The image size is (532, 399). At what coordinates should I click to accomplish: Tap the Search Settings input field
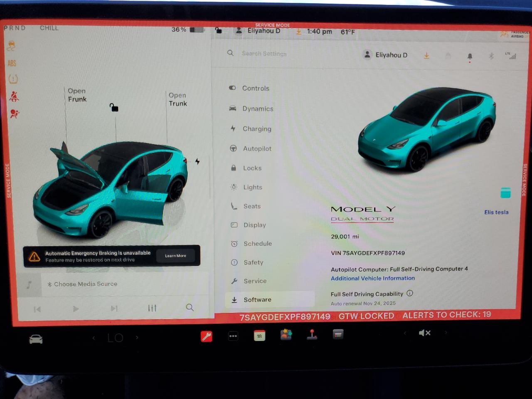[x=264, y=53]
